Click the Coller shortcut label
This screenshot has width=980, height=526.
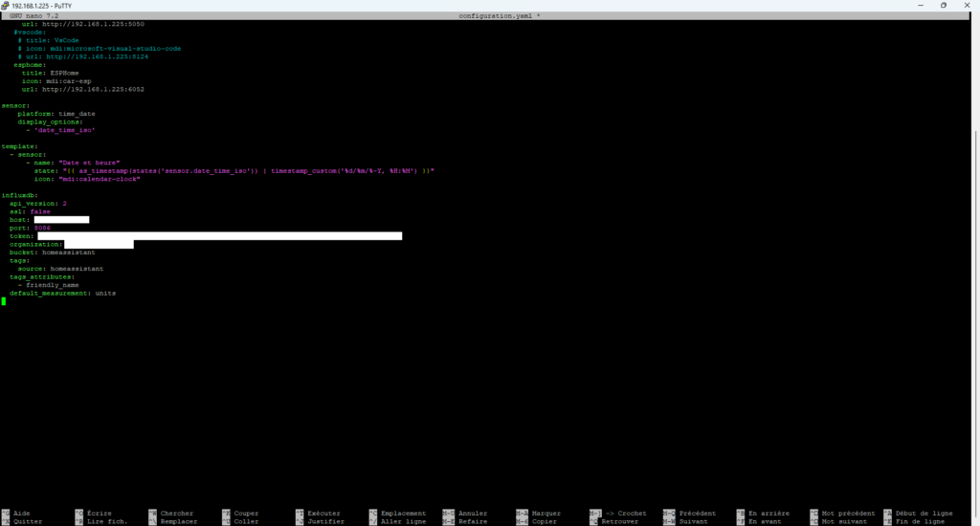coord(246,521)
